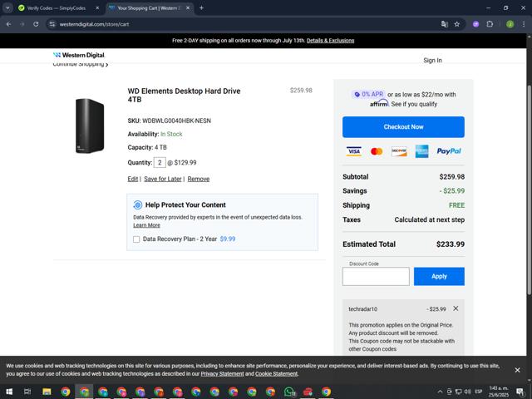Switch to the Verify Codes — SimplyCodes tab
Image resolution: width=532 pixels, height=399 pixels.
point(56,7)
